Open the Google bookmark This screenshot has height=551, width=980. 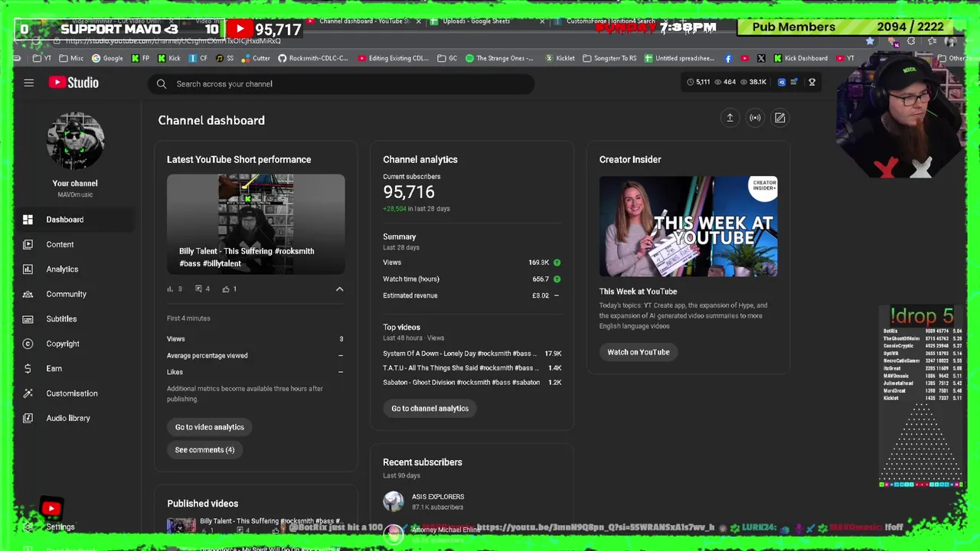[107, 58]
